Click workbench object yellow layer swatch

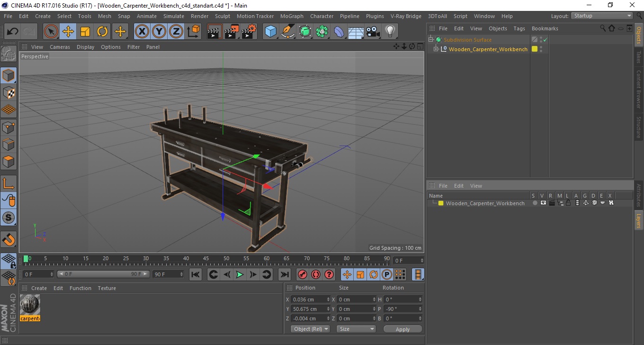click(535, 49)
